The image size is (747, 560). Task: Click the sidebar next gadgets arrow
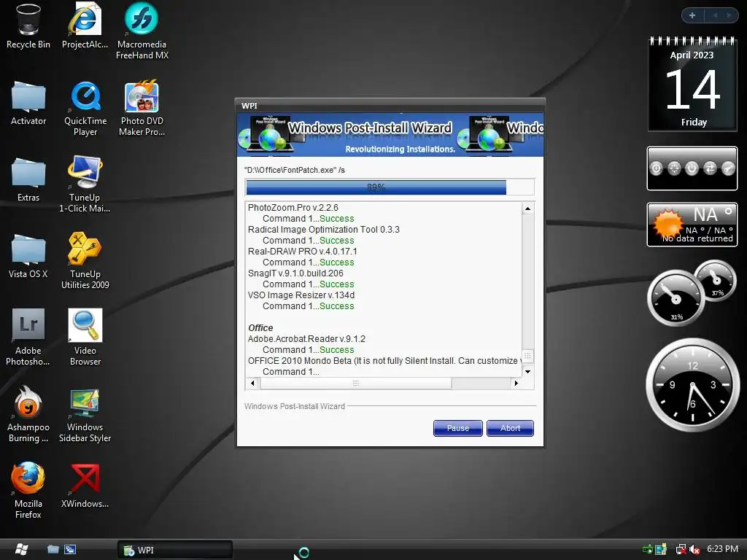(x=729, y=15)
